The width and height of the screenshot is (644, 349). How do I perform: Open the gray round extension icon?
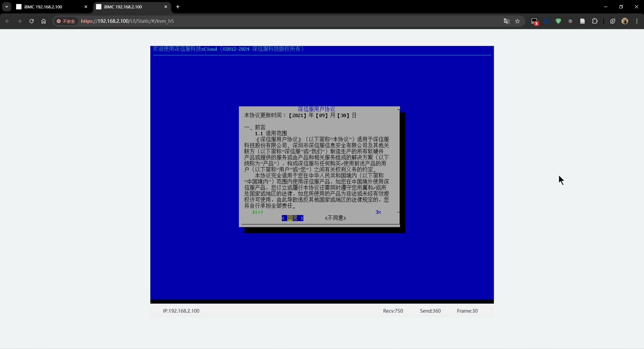(571, 21)
